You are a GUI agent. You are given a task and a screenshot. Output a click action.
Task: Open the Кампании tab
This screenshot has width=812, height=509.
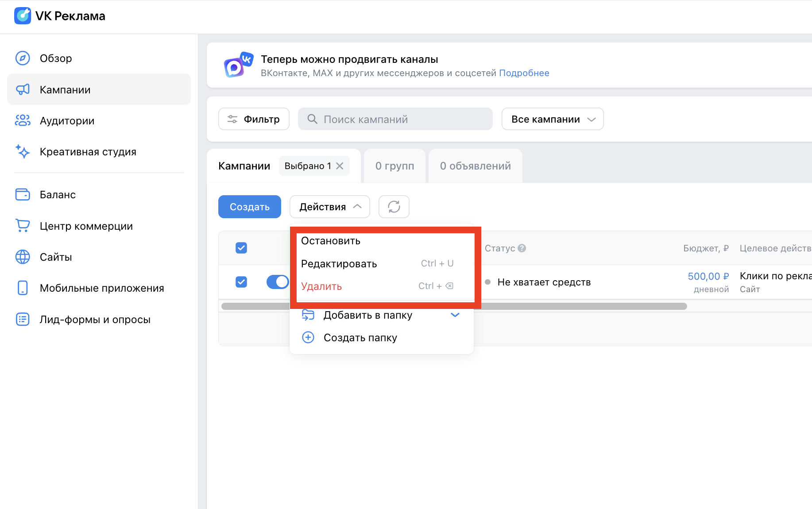click(x=244, y=166)
